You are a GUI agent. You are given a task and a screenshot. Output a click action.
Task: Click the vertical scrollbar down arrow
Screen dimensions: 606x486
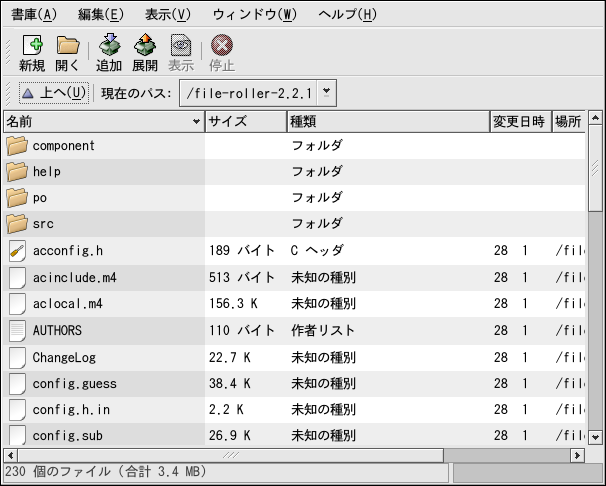(x=596, y=437)
